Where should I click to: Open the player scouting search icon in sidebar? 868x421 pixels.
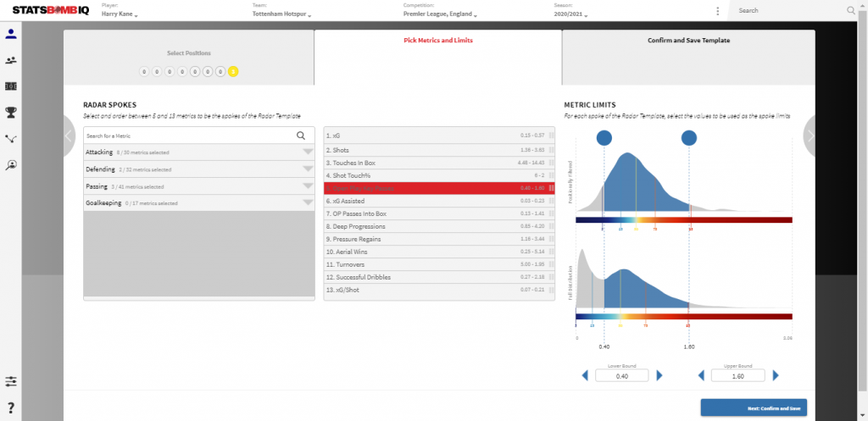click(x=10, y=164)
